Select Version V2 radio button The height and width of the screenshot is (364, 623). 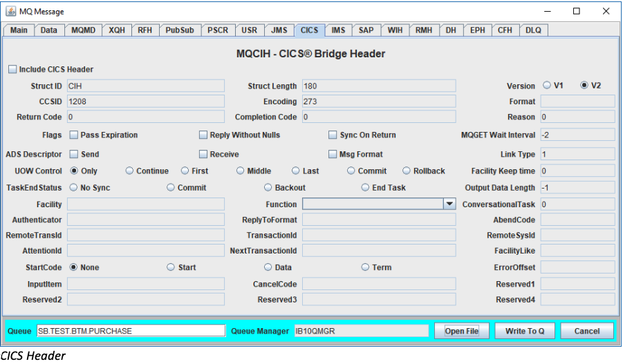point(584,86)
